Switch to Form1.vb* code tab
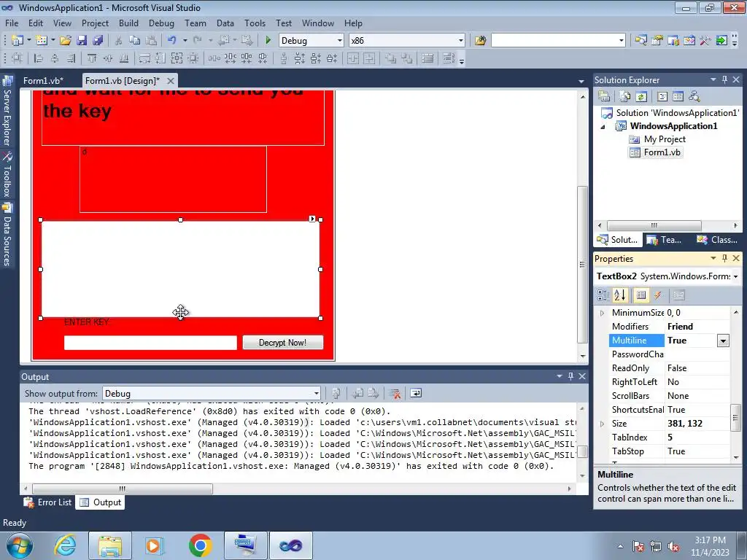Viewport: 747px width, 560px height. tap(43, 80)
